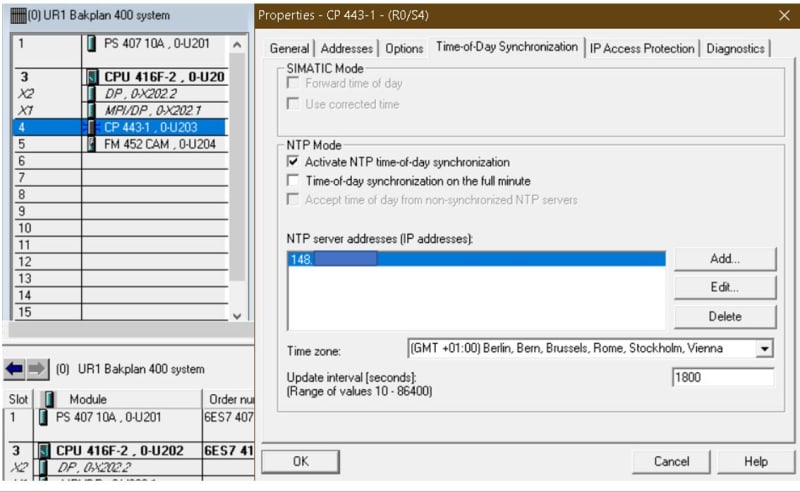800x492 pixels.
Task: Click the Delete button for NTP server
Action: (x=725, y=316)
